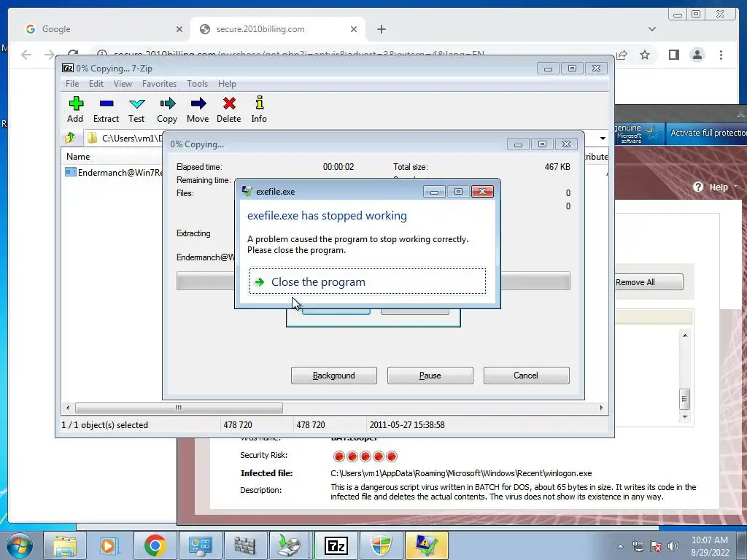This screenshot has height=560, width=747.
Task: Click the Test toolbar icon
Action: [x=136, y=109]
